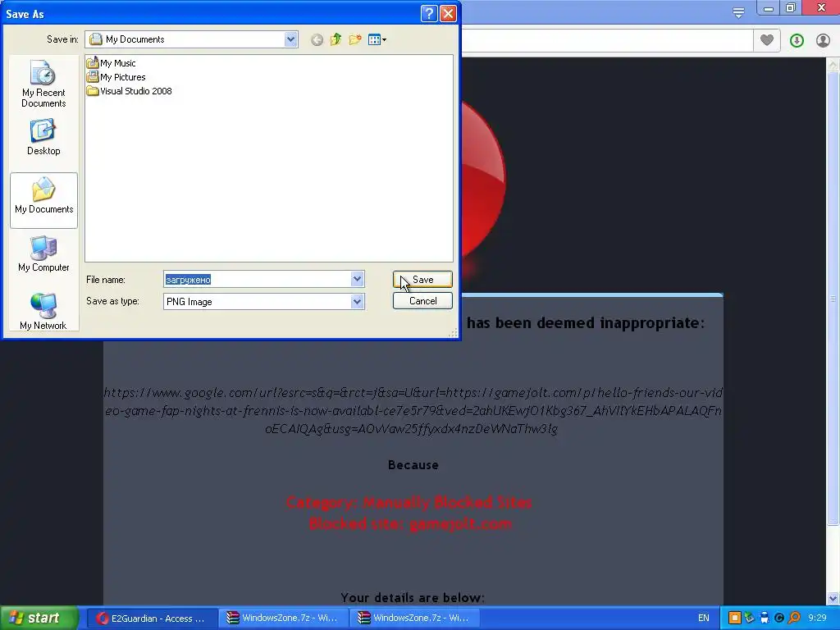The height and width of the screenshot is (630, 840).
Task: Click the 'Blocked site: gamejolt.com' text
Action: [x=410, y=523]
